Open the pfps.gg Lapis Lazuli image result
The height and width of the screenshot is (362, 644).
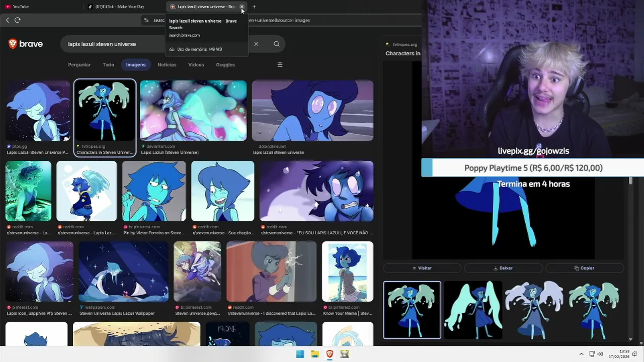click(38, 111)
